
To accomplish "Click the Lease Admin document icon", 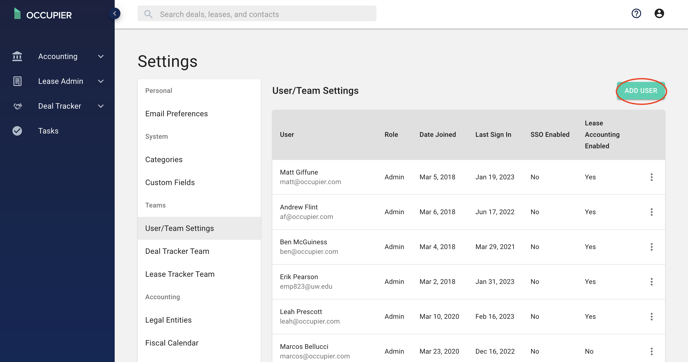I will coord(17,81).
